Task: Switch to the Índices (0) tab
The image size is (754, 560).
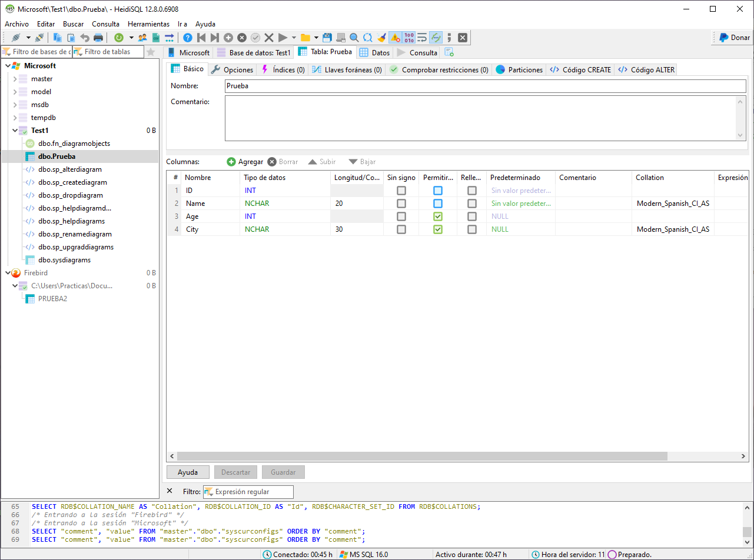Action: click(283, 69)
